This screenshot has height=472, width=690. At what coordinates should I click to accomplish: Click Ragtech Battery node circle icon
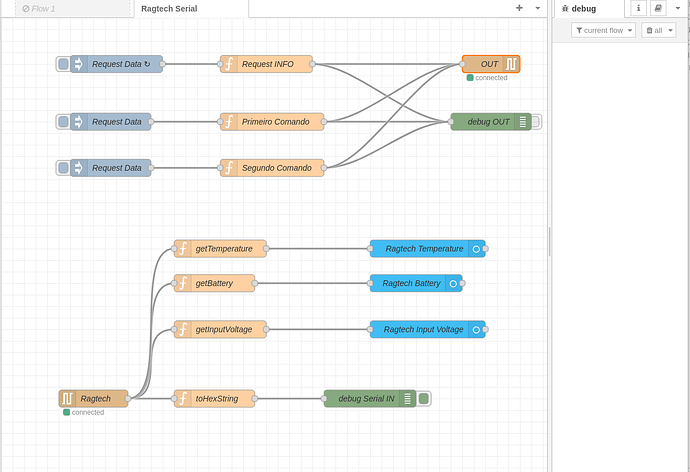click(x=453, y=283)
